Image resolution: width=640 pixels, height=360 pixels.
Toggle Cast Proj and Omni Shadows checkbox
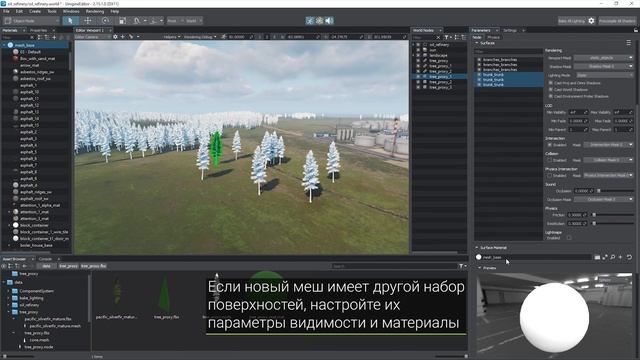point(551,83)
